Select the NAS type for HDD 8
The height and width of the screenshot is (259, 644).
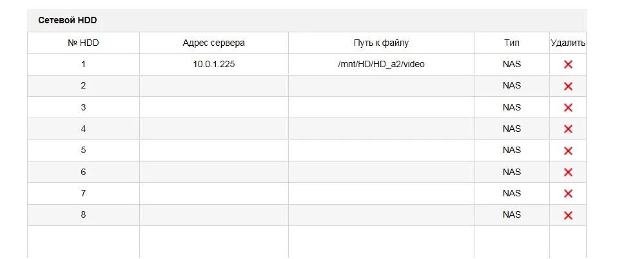512,215
